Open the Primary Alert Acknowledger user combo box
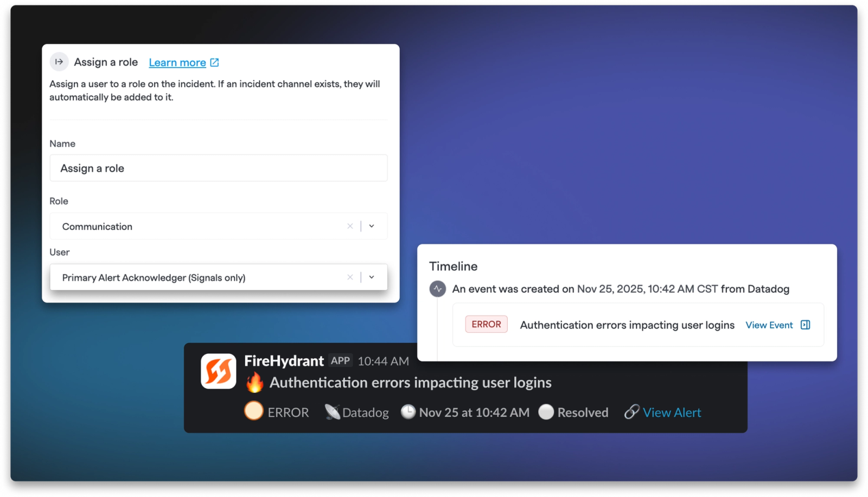868x497 pixels. click(219, 277)
